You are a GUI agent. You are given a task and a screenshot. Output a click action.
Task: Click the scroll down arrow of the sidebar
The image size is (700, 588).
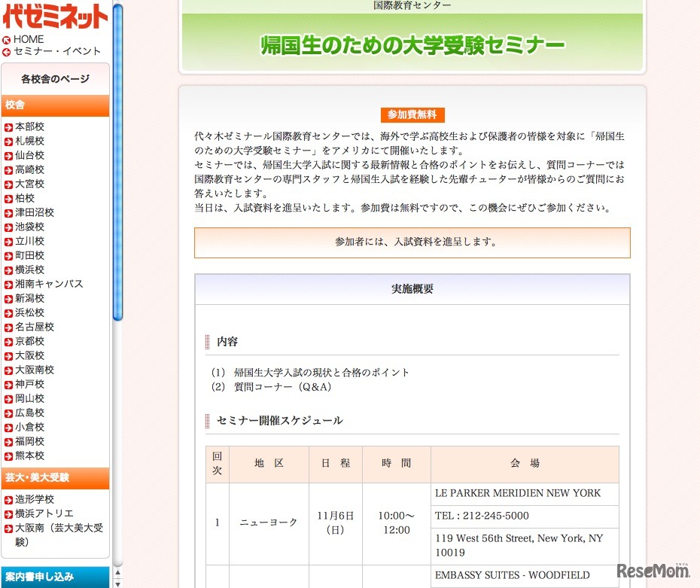pyautogui.click(x=117, y=583)
